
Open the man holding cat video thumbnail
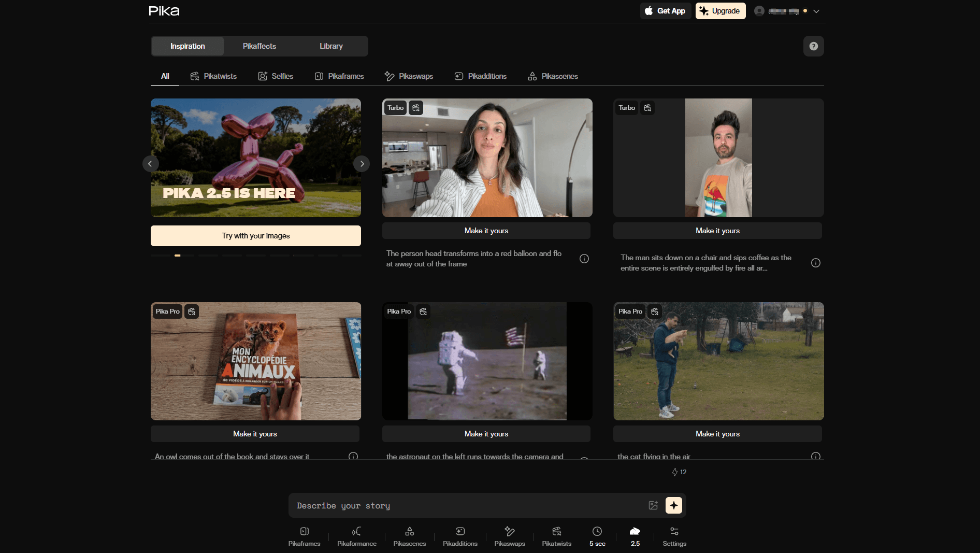(718, 361)
